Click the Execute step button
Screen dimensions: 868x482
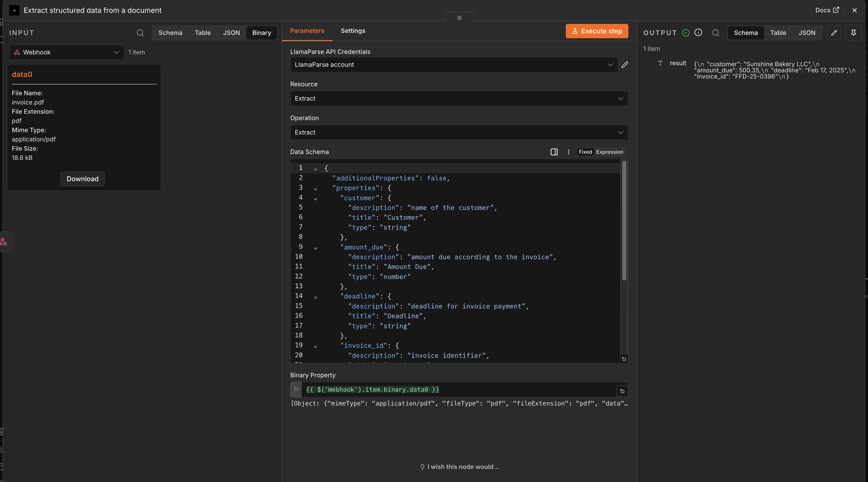597,31
